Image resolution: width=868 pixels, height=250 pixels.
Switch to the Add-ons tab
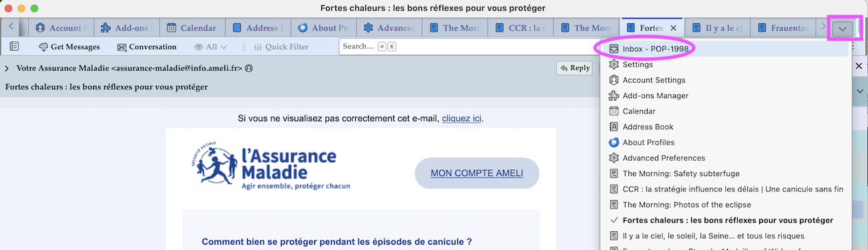click(126, 28)
